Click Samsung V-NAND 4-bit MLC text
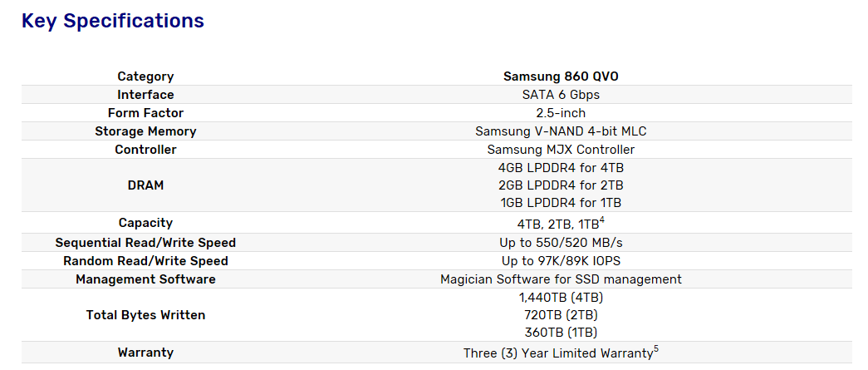 [561, 131]
